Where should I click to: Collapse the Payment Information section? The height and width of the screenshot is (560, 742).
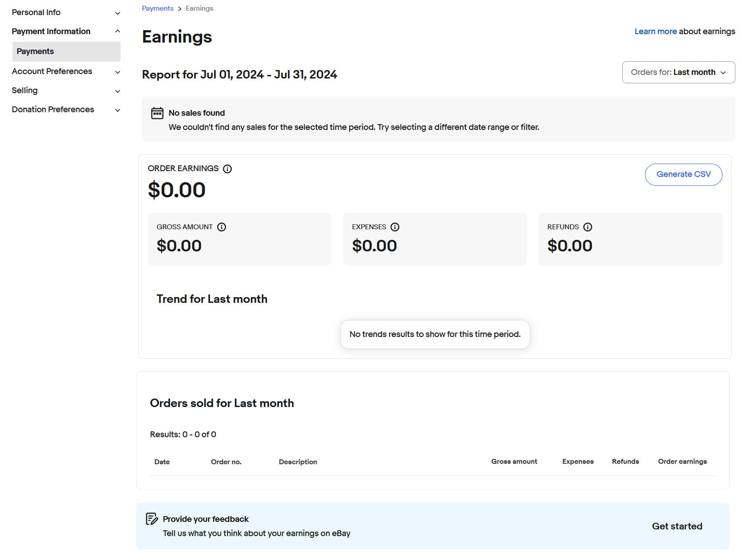click(x=66, y=31)
